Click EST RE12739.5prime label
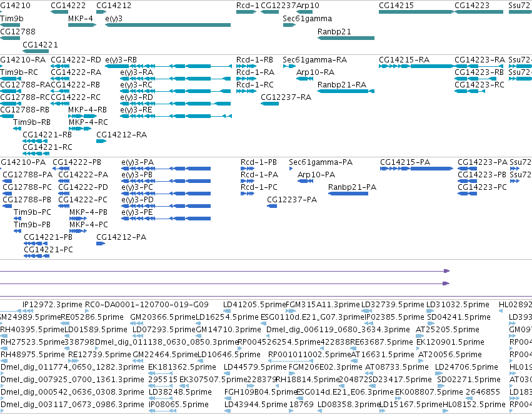This screenshot has width=532, height=414. point(100,355)
